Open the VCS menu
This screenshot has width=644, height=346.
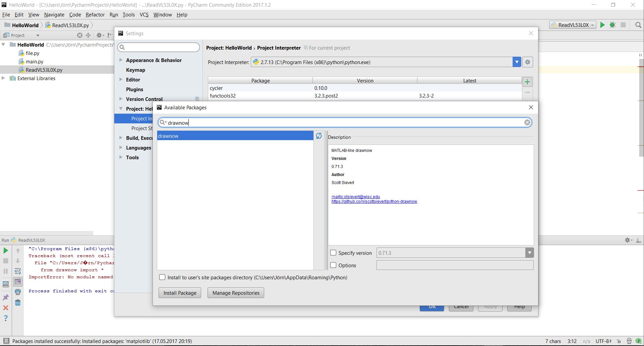[x=144, y=15]
